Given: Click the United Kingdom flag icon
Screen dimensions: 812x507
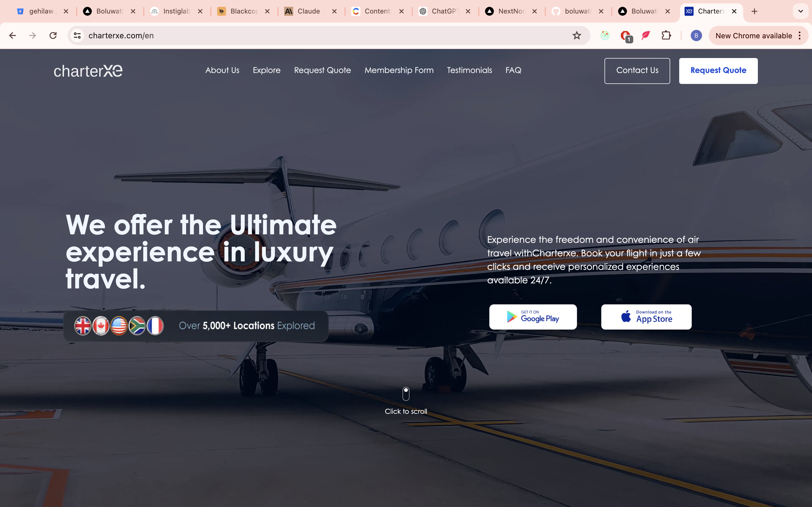Looking at the screenshot, I should click(83, 326).
